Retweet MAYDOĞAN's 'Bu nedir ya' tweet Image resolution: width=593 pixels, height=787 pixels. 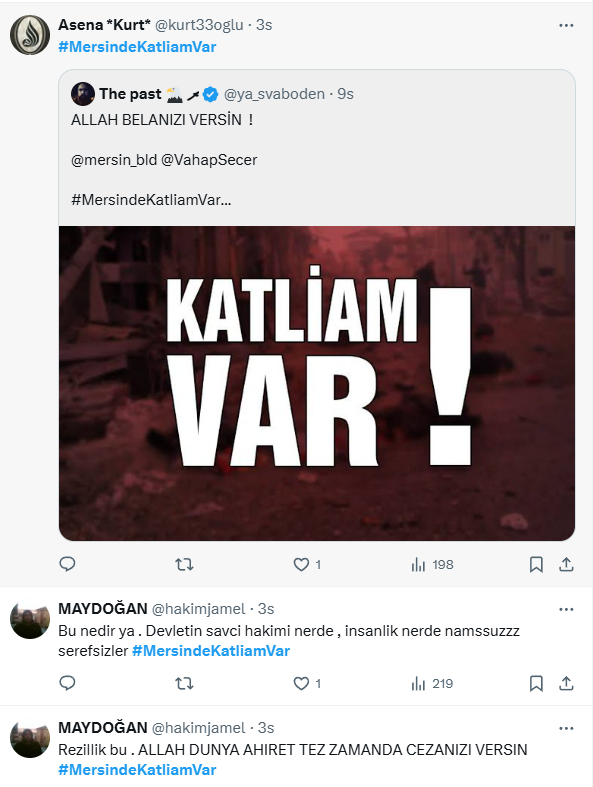[184, 684]
